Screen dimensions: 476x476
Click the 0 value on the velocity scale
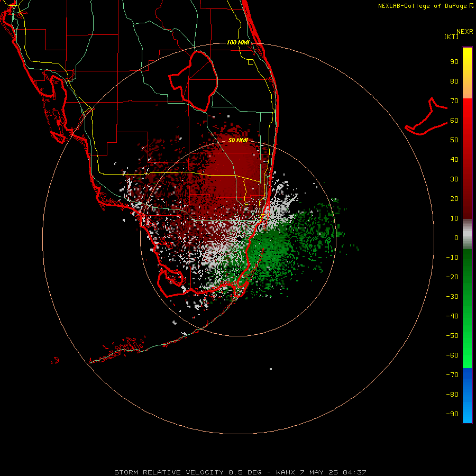[456, 238]
